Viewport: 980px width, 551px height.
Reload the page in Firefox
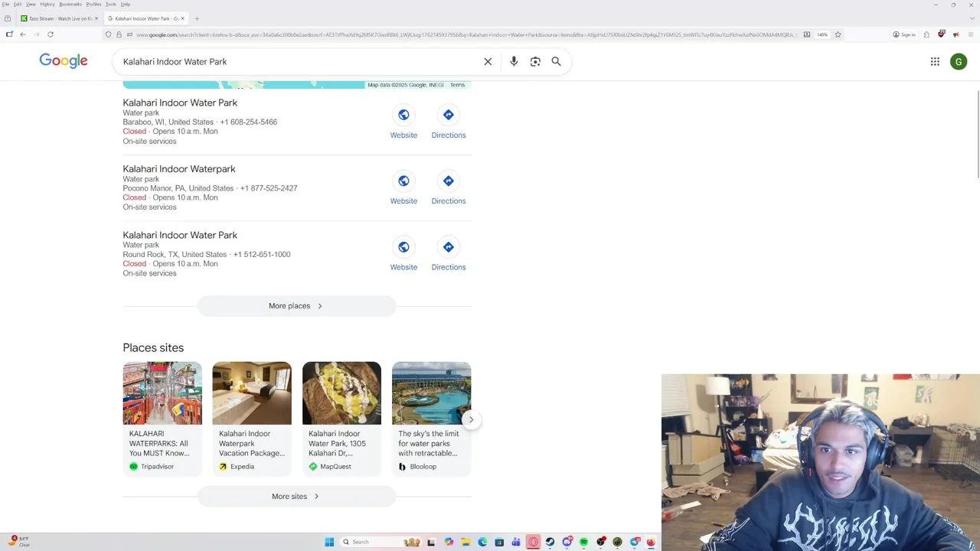point(51,34)
